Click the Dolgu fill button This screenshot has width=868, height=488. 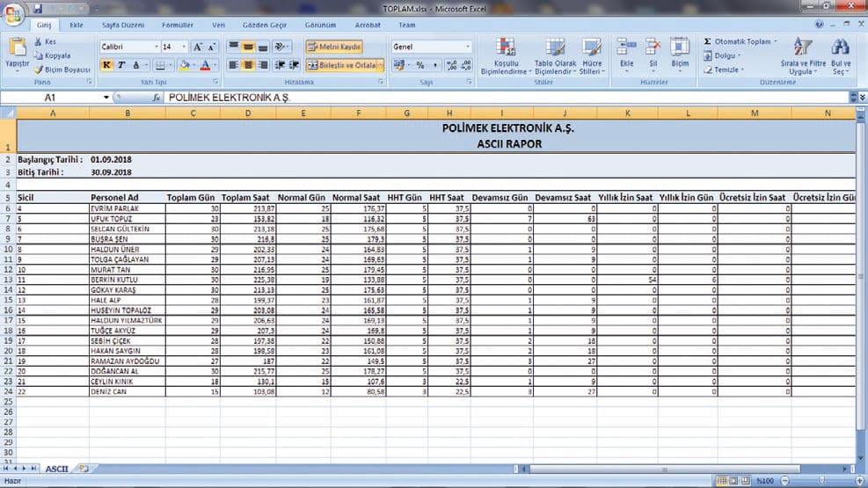tap(722, 56)
